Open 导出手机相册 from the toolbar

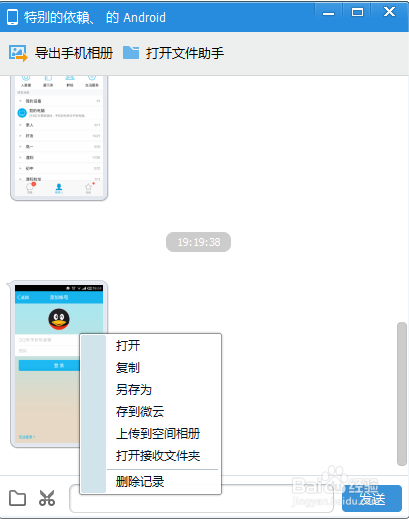(73, 53)
